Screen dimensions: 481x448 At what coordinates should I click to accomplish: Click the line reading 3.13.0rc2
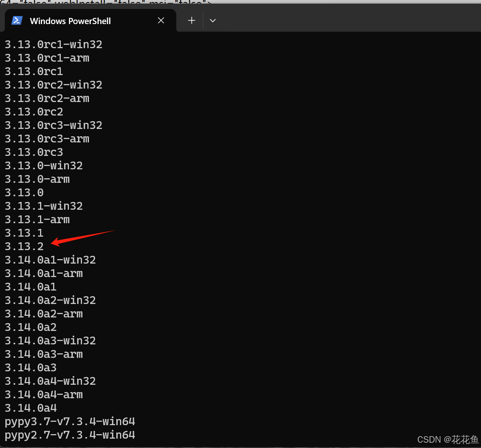coord(34,112)
